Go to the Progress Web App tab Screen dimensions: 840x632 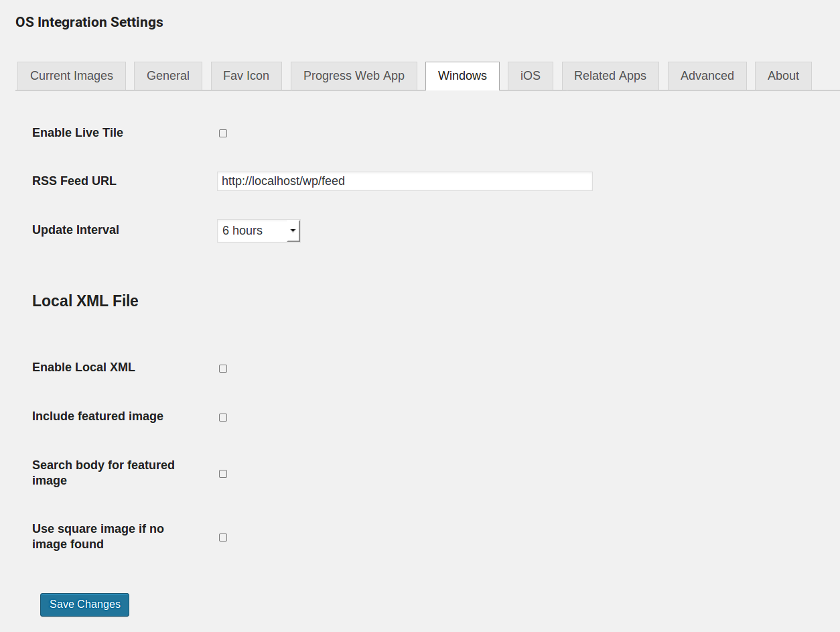pos(354,76)
